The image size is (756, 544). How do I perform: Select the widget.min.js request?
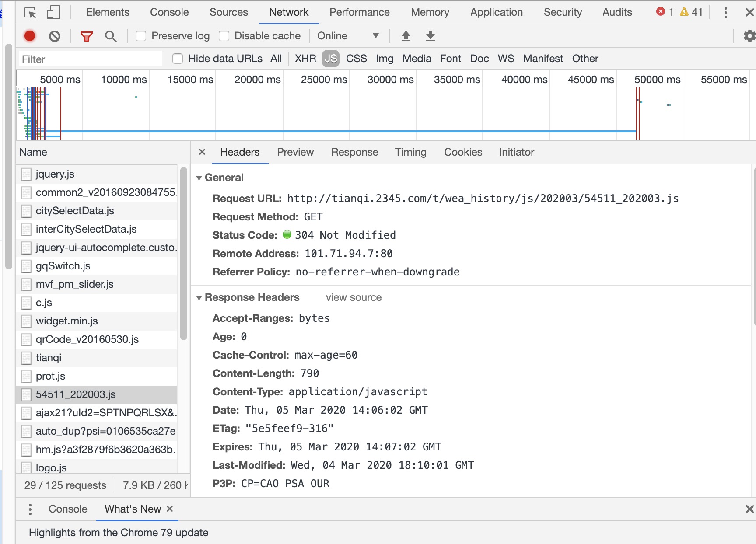97,321
